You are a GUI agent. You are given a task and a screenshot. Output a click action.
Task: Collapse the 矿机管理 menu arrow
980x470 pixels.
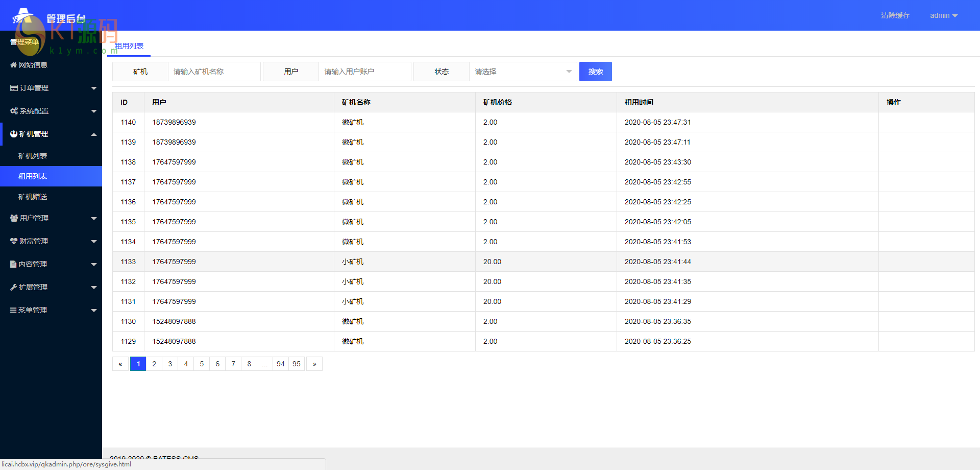coord(94,134)
